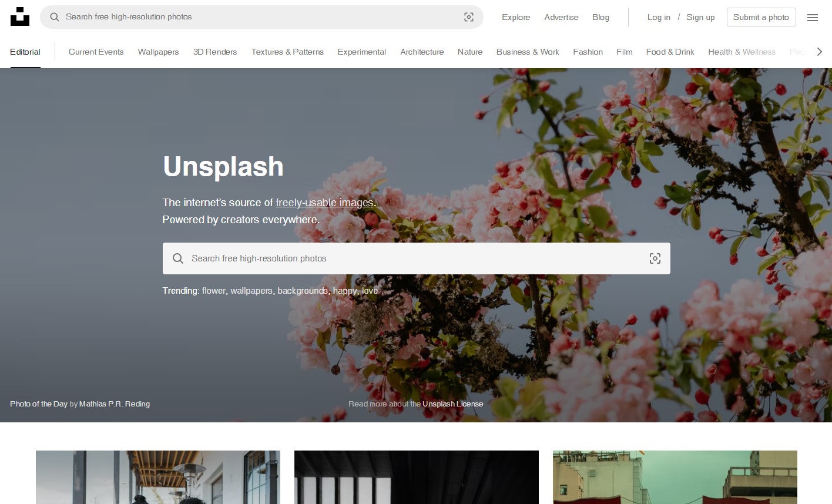Open Mathias P.R. Reding profile
The width and height of the screenshot is (832, 504).
point(115,404)
